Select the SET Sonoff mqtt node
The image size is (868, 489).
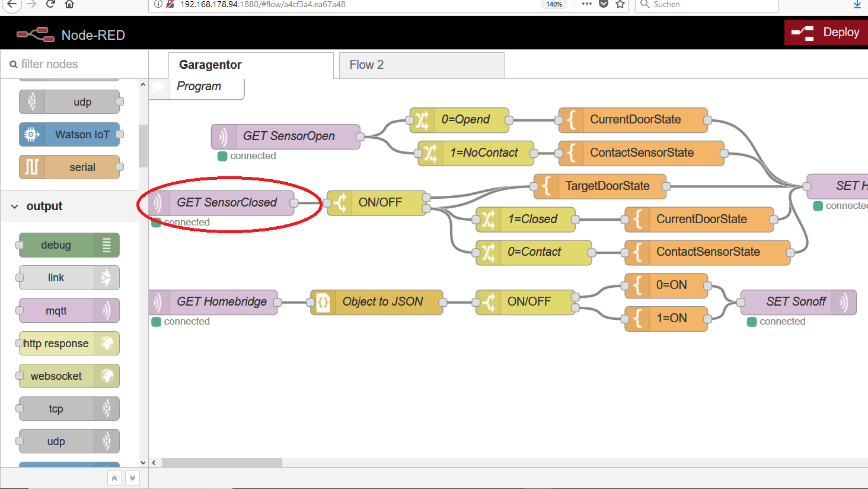[797, 302]
